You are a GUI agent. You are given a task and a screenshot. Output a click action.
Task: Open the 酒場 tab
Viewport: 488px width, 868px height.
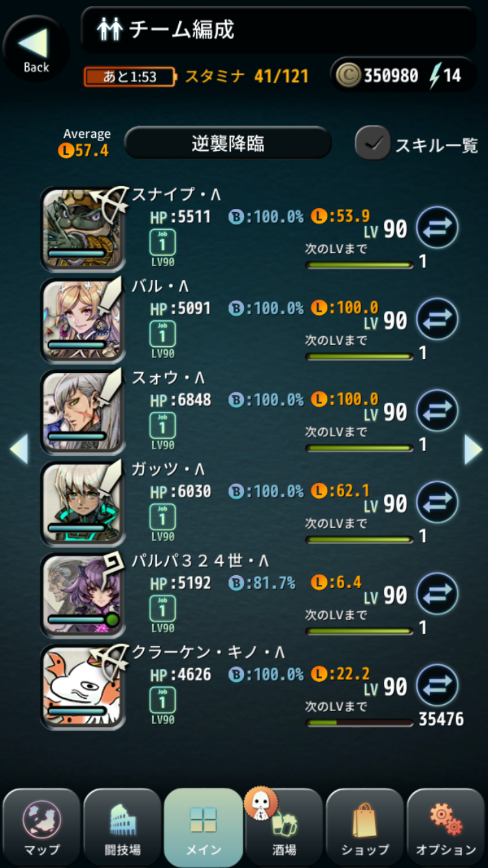[x=284, y=828]
